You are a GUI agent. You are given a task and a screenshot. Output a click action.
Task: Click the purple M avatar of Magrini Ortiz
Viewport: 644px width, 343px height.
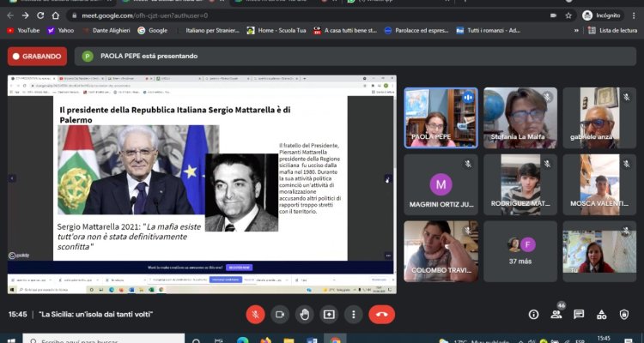point(440,184)
